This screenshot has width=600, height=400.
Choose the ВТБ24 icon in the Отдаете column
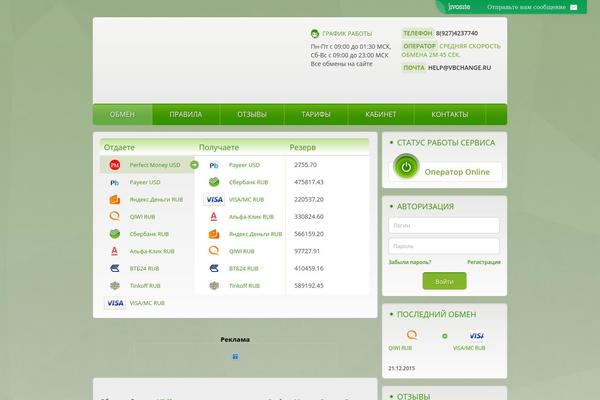[x=114, y=268]
